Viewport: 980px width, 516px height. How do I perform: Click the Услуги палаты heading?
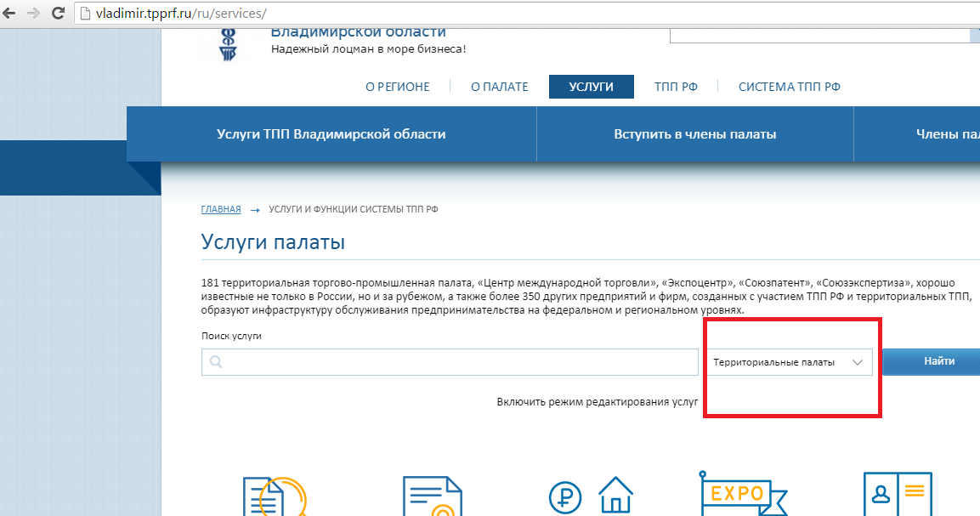point(273,242)
